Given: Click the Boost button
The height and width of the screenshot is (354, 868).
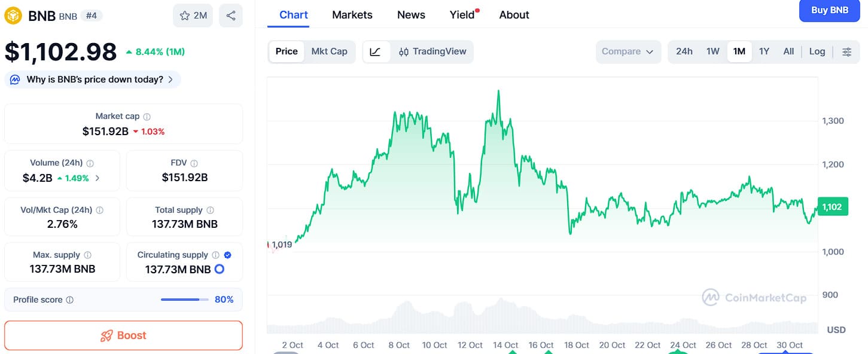Looking at the screenshot, I should [x=123, y=335].
